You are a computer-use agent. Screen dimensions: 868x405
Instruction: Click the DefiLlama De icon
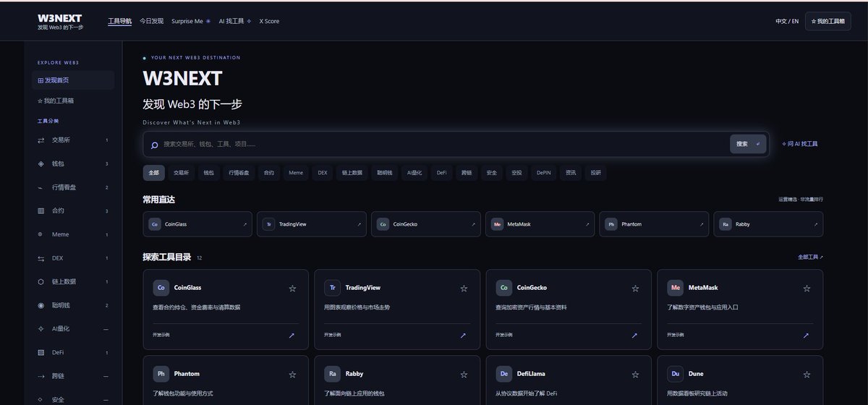(504, 374)
